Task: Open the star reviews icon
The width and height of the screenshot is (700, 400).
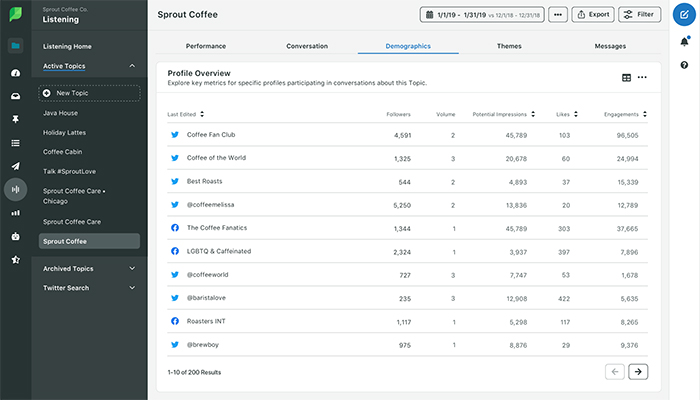Action: tap(16, 259)
